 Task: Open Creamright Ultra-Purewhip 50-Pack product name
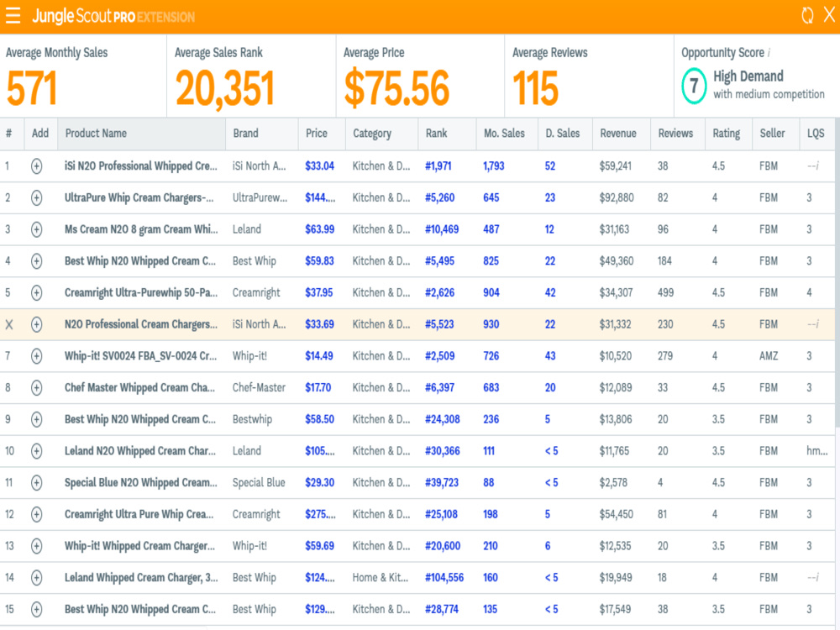click(141, 292)
